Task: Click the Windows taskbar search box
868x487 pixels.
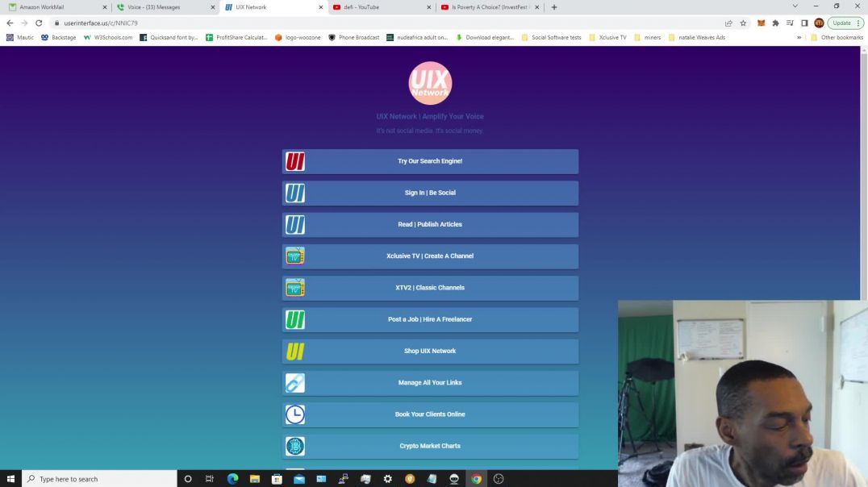Action: pyautogui.click(x=99, y=479)
